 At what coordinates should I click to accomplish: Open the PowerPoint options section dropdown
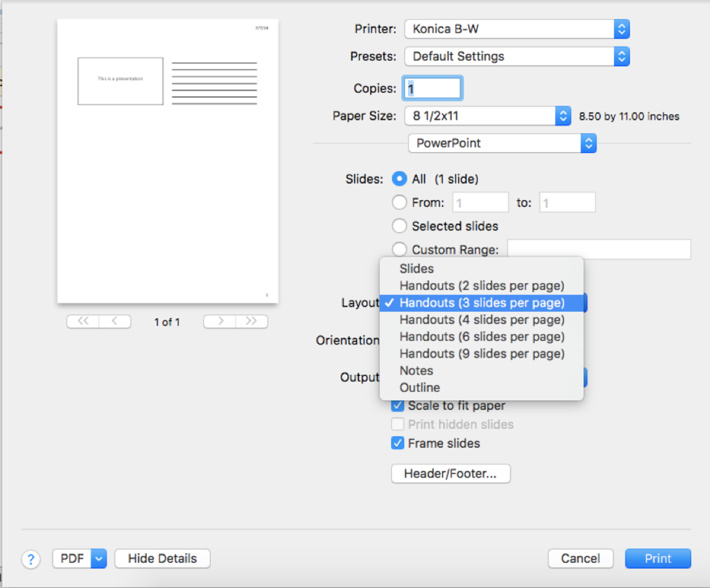tap(502, 143)
